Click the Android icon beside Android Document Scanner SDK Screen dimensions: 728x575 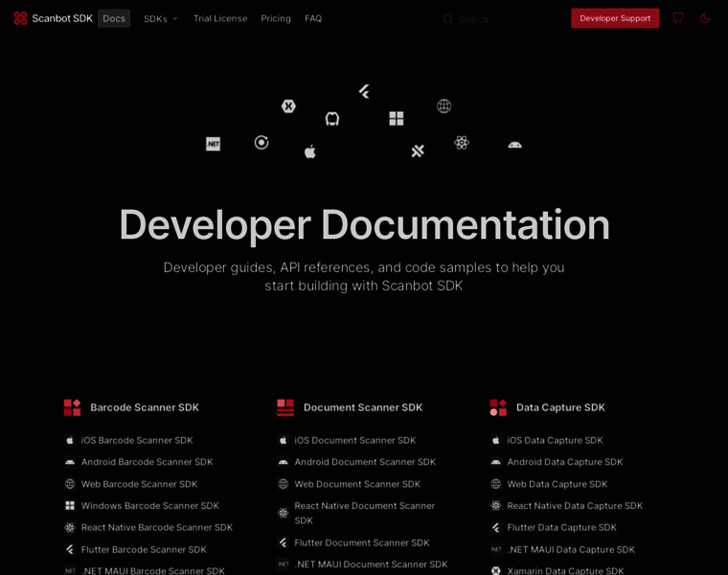pos(283,462)
